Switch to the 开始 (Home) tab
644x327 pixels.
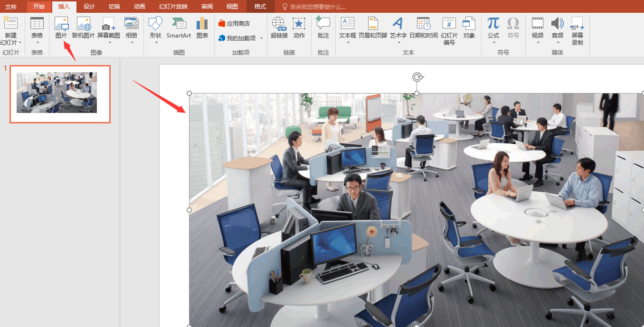pos(39,7)
